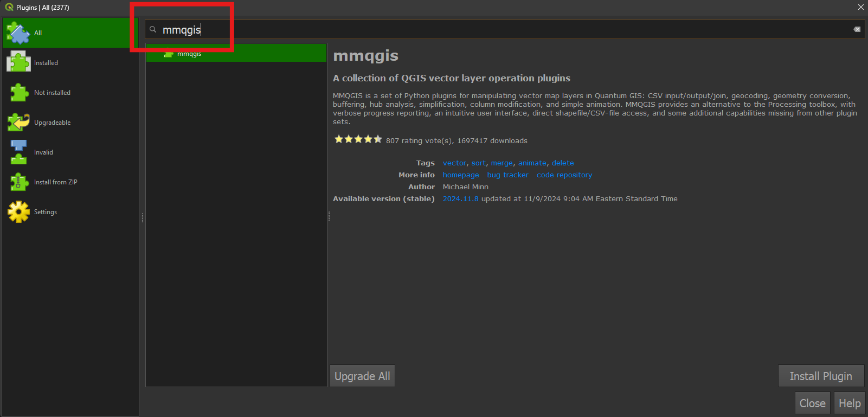Open the All plugins tab
The width and height of the screenshot is (868, 417).
coord(70,33)
